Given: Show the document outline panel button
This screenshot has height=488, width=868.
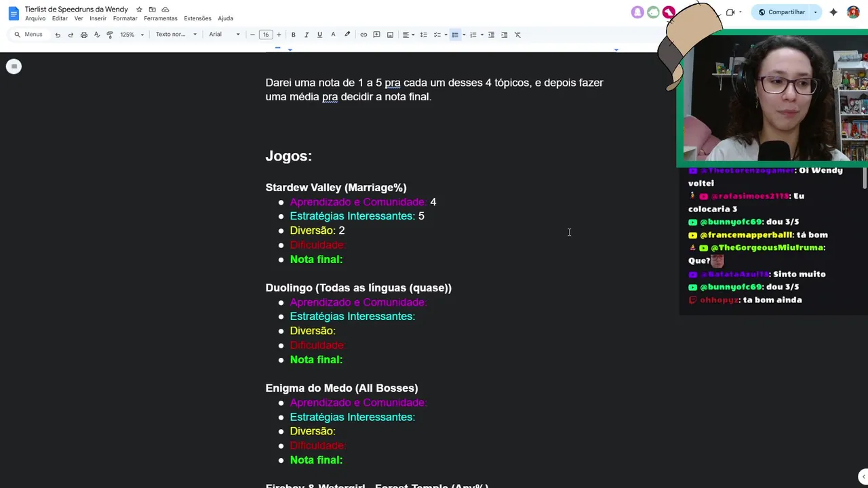Looking at the screenshot, I should [14, 66].
